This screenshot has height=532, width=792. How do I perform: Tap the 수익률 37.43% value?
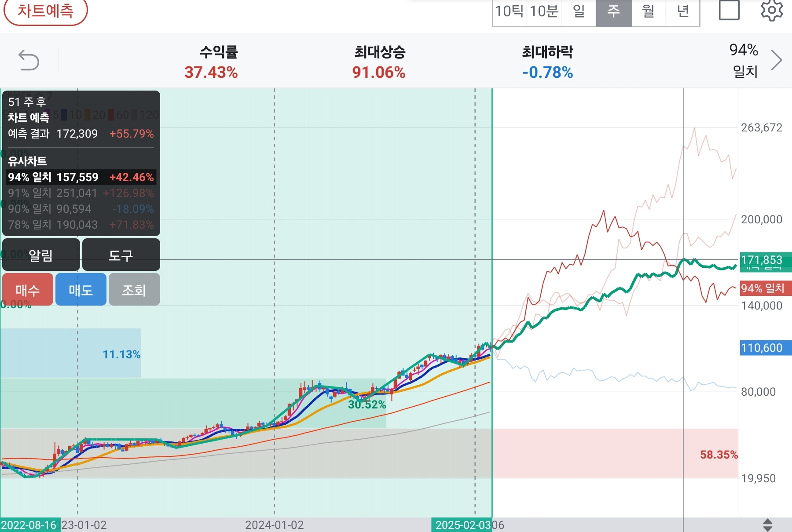click(x=211, y=72)
